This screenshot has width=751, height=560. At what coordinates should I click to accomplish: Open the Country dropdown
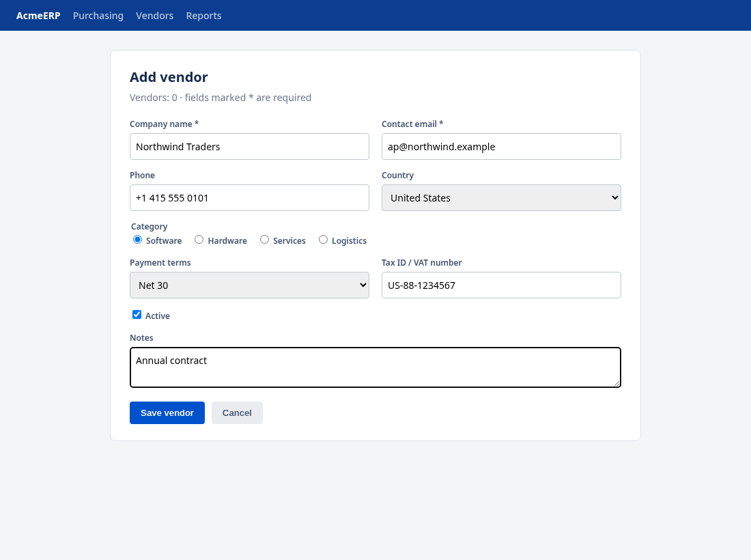coord(502,198)
